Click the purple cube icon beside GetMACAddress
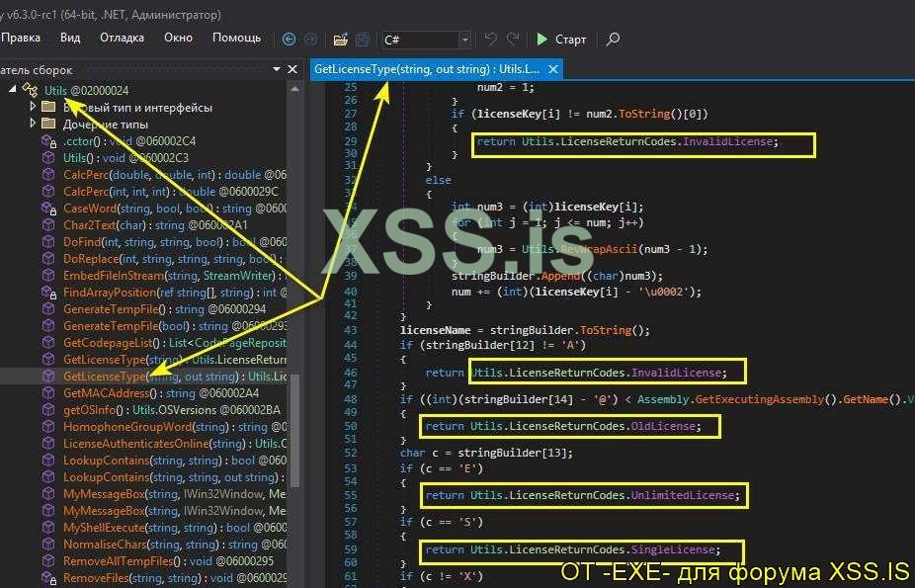 click(x=47, y=393)
